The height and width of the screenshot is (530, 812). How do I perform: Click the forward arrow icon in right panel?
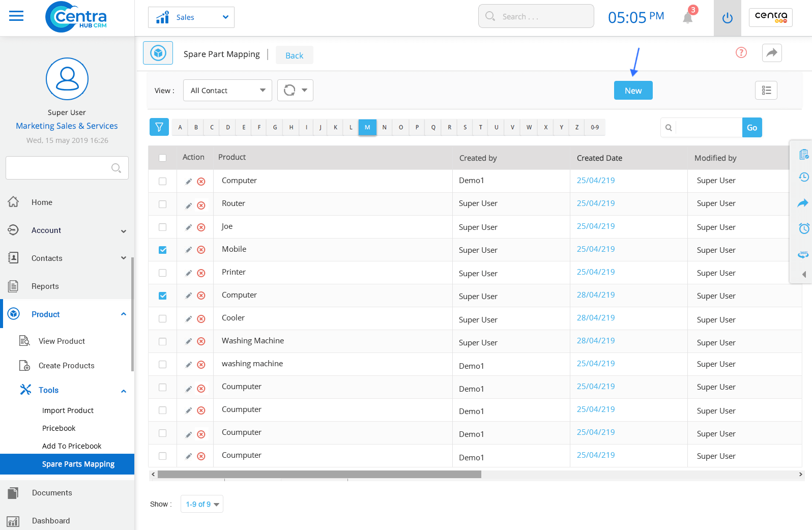803,203
